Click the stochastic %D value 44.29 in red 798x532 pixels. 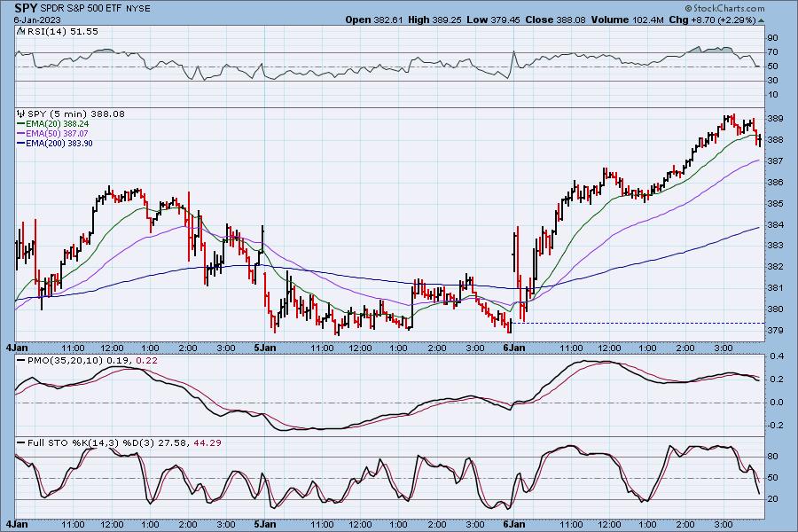point(207,443)
